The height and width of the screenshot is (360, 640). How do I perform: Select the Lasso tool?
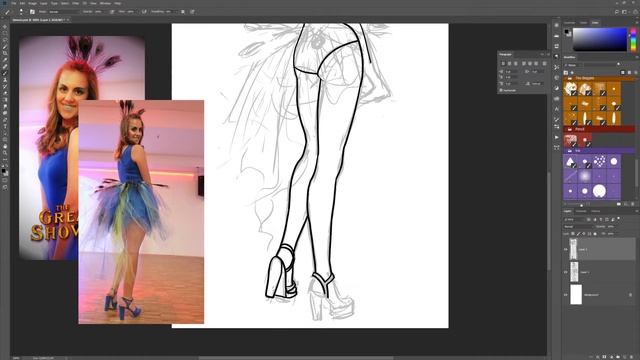(x=5, y=40)
